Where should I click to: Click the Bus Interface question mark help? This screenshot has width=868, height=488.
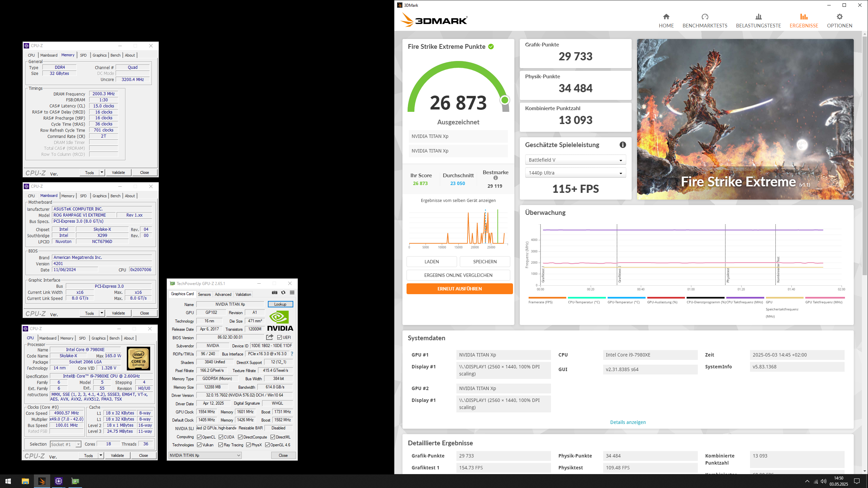292,354
